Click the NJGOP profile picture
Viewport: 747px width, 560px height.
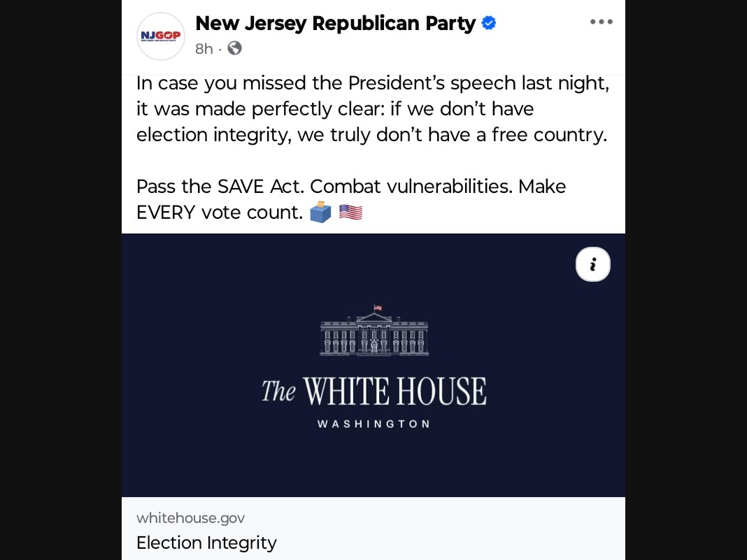tap(161, 36)
